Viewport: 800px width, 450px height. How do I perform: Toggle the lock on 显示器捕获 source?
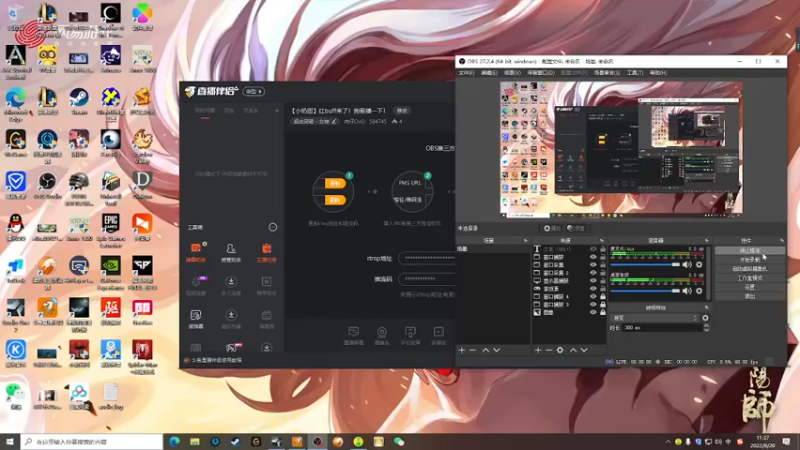[x=603, y=281]
